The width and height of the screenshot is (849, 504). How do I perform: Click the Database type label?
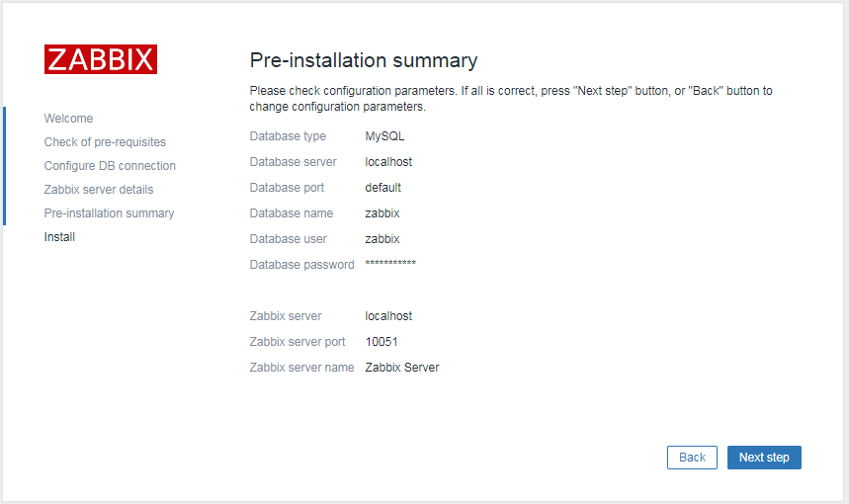coord(288,136)
